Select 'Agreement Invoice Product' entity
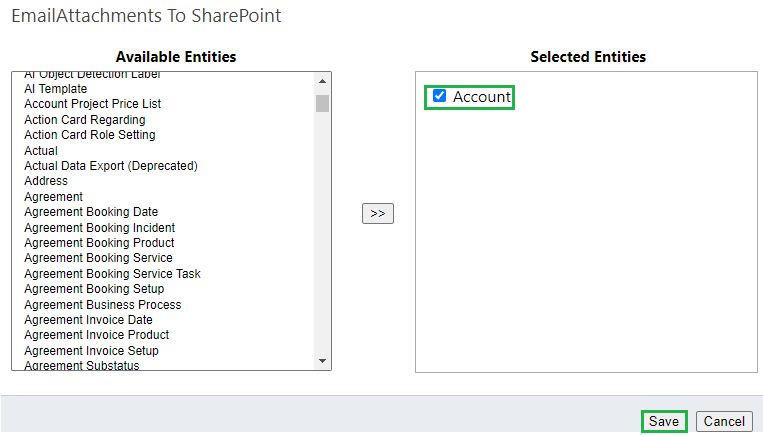 pos(96,335)
